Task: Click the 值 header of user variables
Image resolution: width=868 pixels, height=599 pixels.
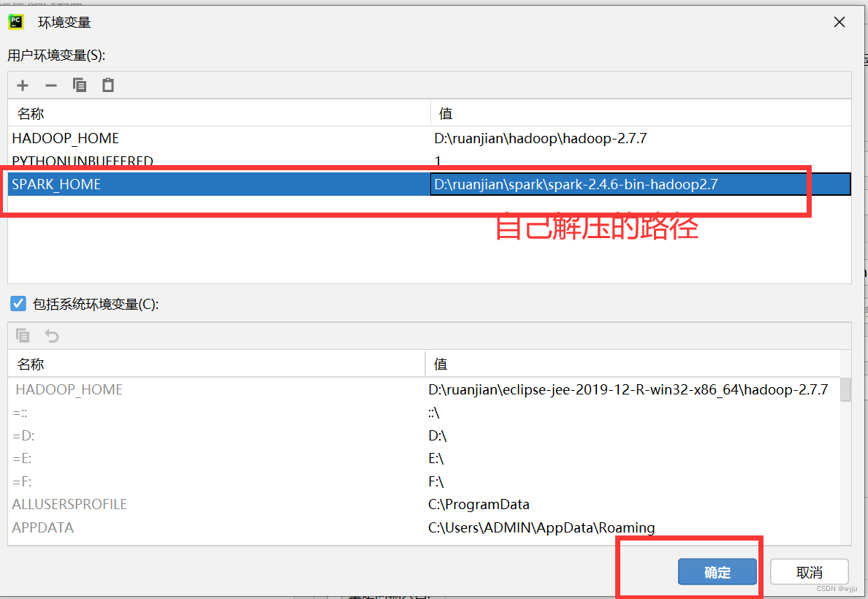Action: [x=641, y=113]
